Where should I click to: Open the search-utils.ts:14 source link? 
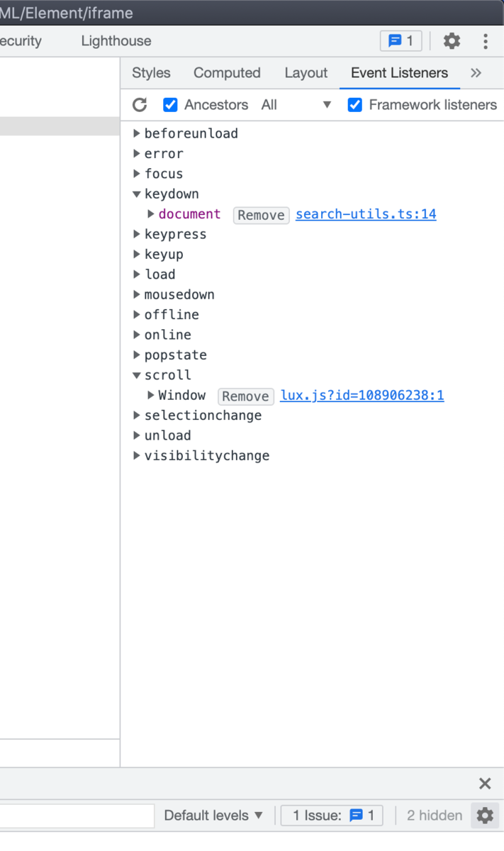(x=366, y=214)
